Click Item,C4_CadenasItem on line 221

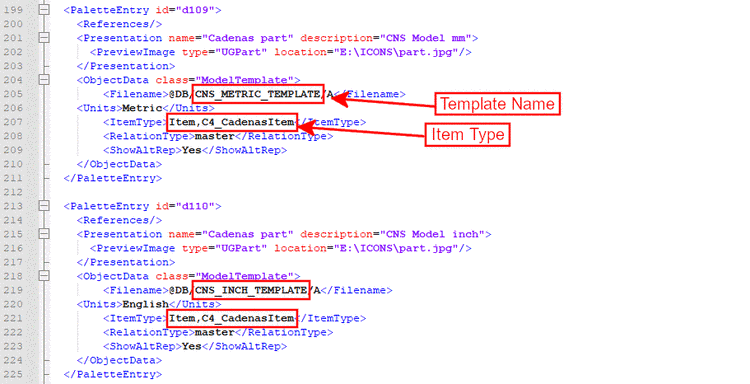tap(232, 318)
